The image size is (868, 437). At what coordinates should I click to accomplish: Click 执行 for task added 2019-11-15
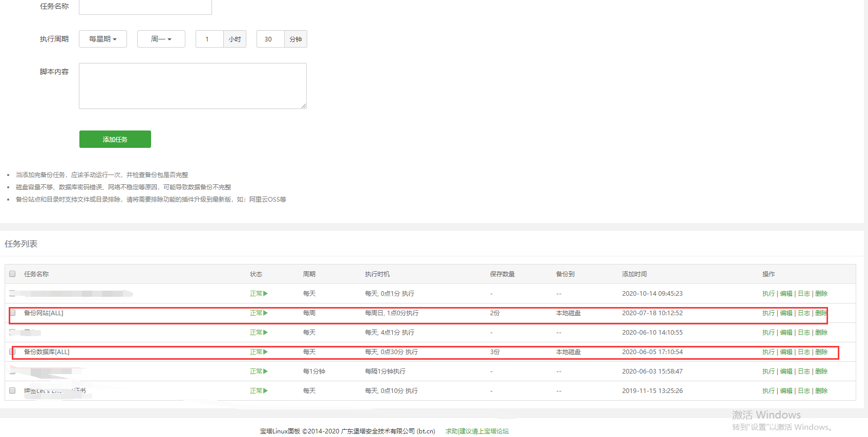(x=768, y=391)
